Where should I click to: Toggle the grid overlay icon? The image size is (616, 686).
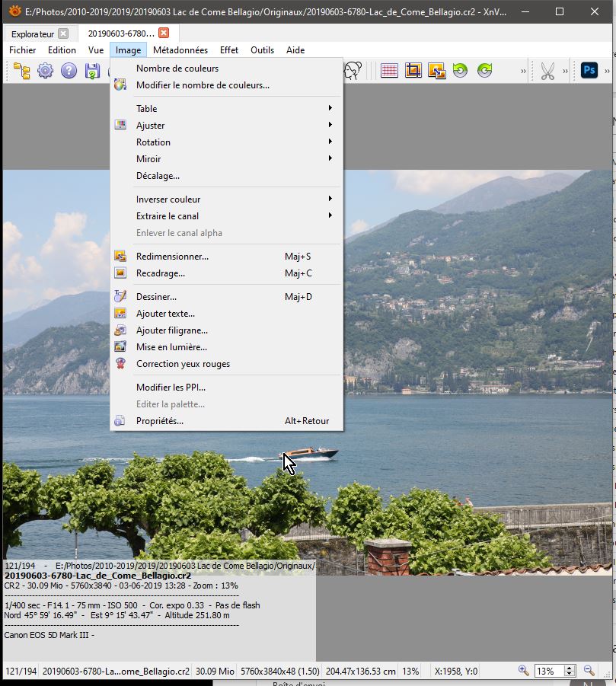coord(389,71)
